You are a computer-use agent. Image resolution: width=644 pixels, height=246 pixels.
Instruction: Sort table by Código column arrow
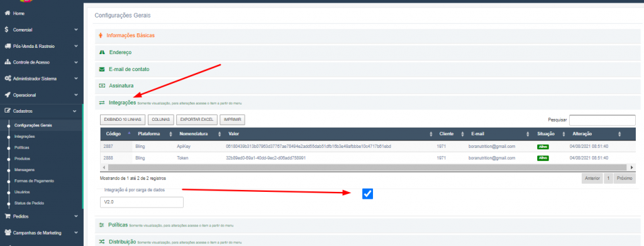[x=130, y=133]
